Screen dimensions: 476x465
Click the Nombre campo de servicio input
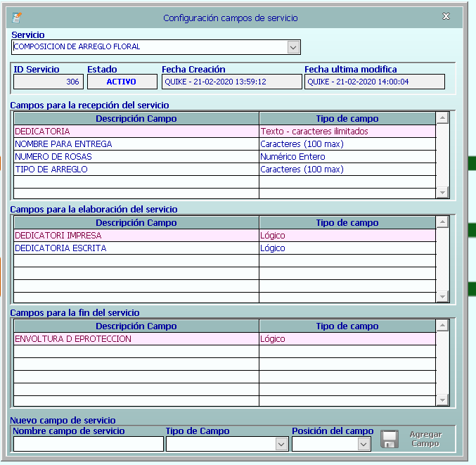click(x=89, y=444)
